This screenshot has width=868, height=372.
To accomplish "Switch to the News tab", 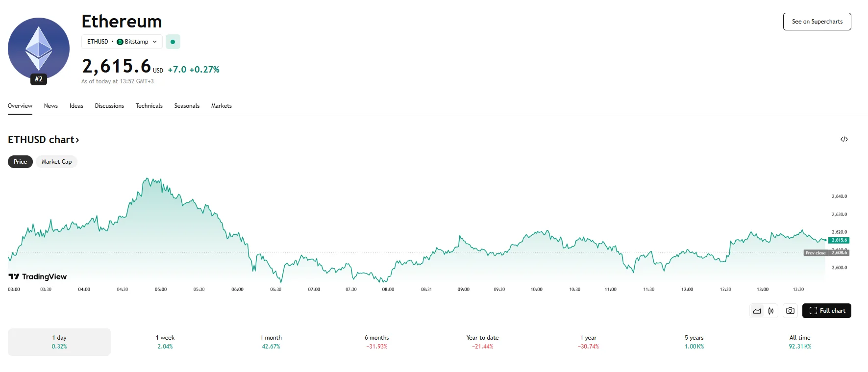I will coord(51,106).
